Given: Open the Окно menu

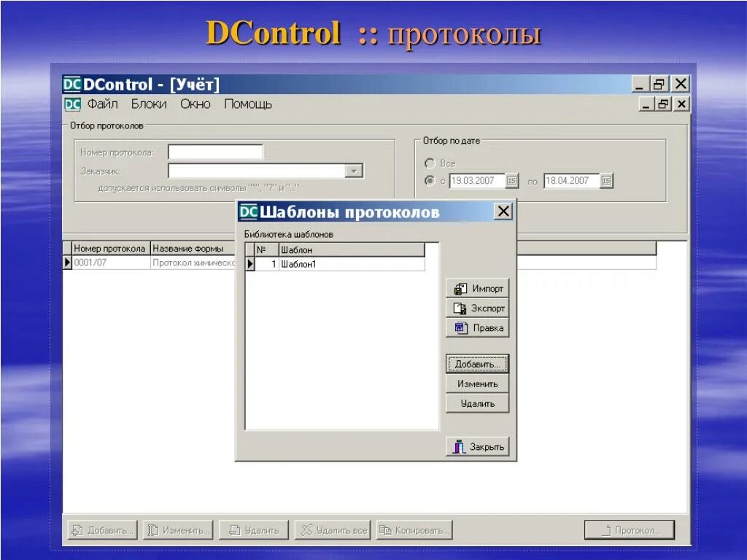Looking at the screenshot, I should pyautogui.click(x=196, y=104).
